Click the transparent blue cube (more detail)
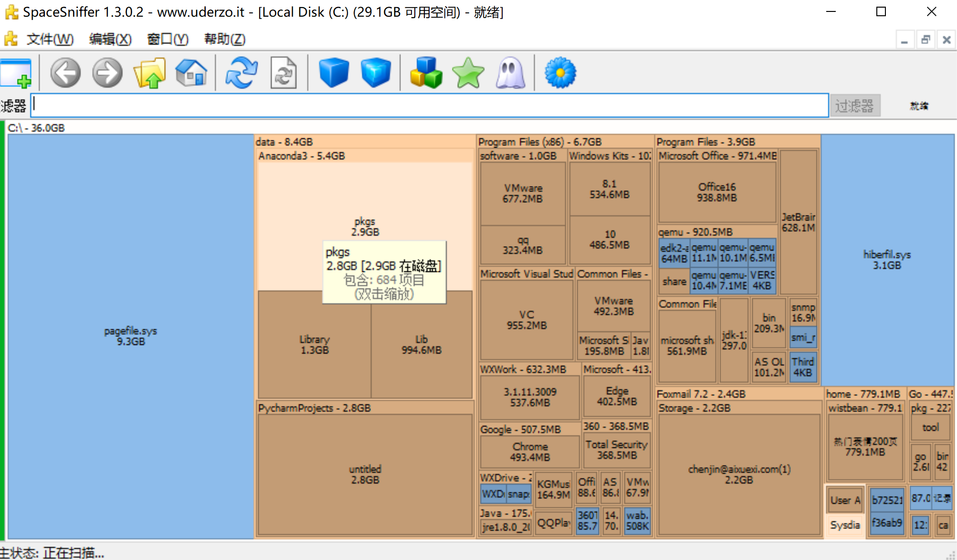The height and width of the screenshot is (560, 957). 376,73
